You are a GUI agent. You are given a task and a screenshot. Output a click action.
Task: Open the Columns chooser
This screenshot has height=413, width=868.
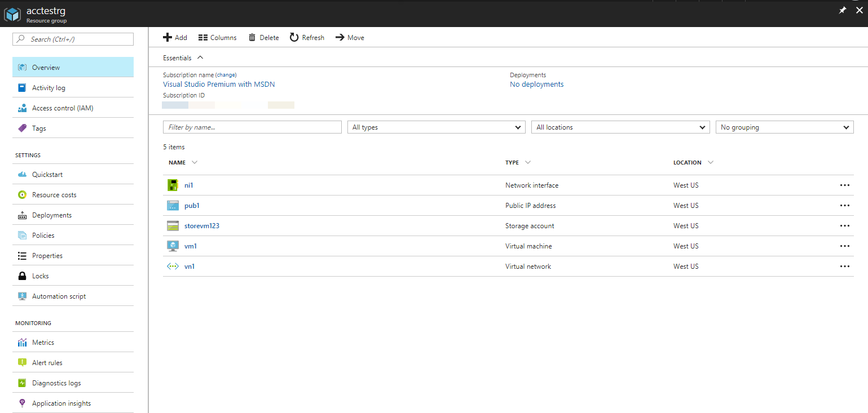217,38
